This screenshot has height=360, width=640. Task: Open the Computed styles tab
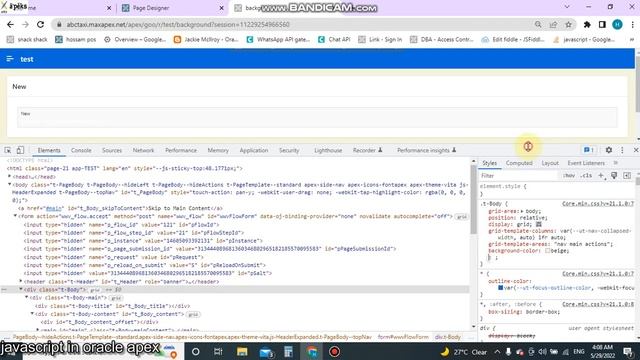[x=519, y=163]
